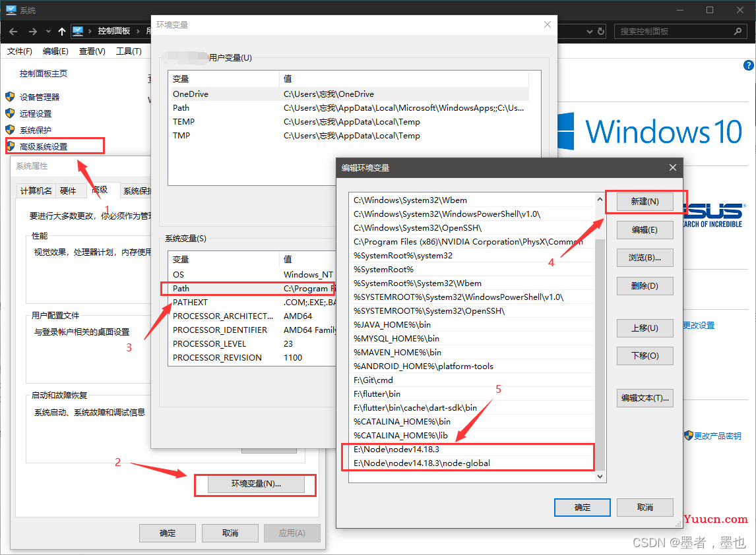Image resolution: width=756 pixels, height=555 pixels.
Task: Open the 编辑(E) menu
Action: click(55, 51)
